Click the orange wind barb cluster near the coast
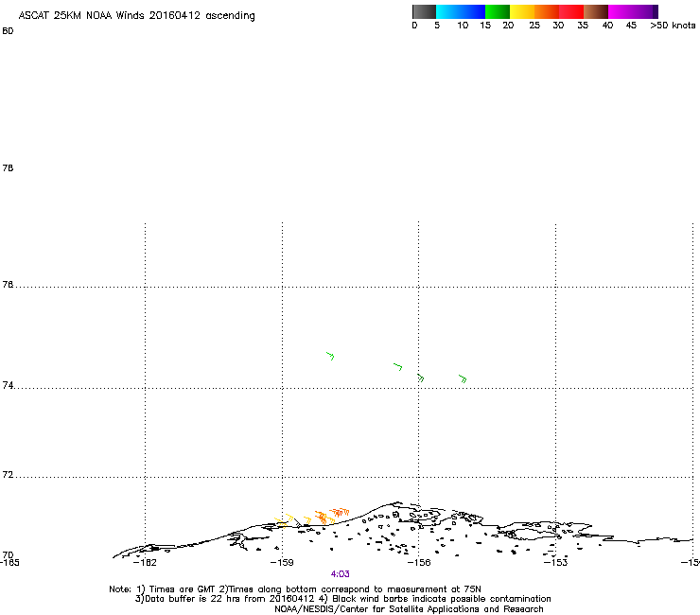The height and width of the screenshot is (615, 700). [x=331, y=516]
